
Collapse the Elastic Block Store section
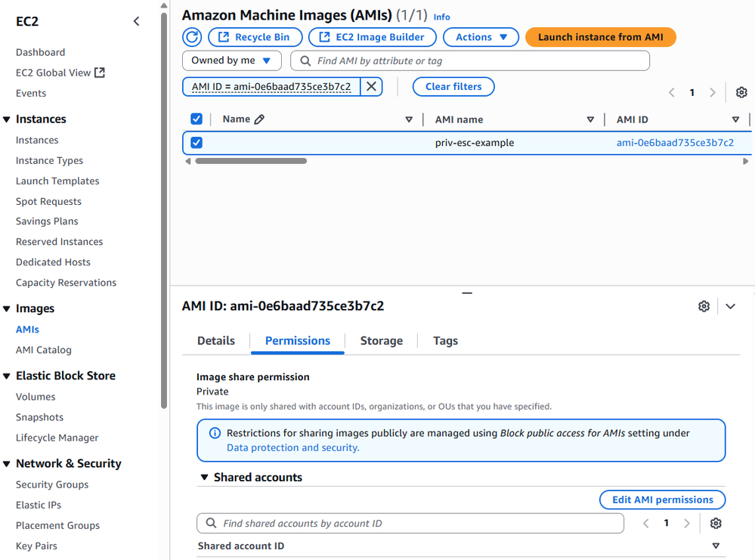(x=7, y=376)
